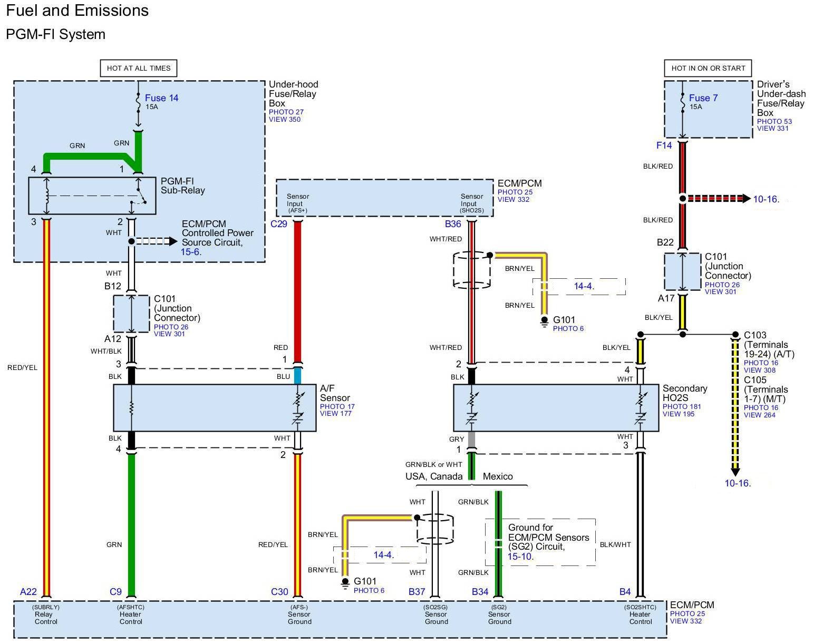This screenshot has height=644, width=813.
Task: Click the B4 heater control terminal
Action: [x=625, y=592]
